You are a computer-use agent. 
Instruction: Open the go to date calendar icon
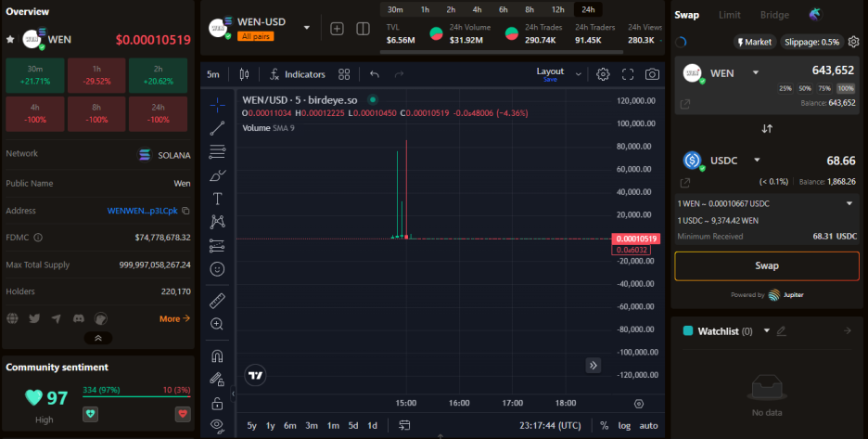[x=404, y=426]
